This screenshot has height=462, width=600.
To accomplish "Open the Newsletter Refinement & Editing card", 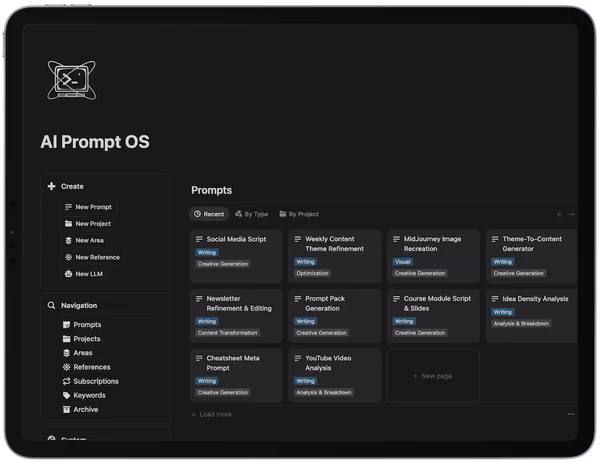I will (236, 316).
